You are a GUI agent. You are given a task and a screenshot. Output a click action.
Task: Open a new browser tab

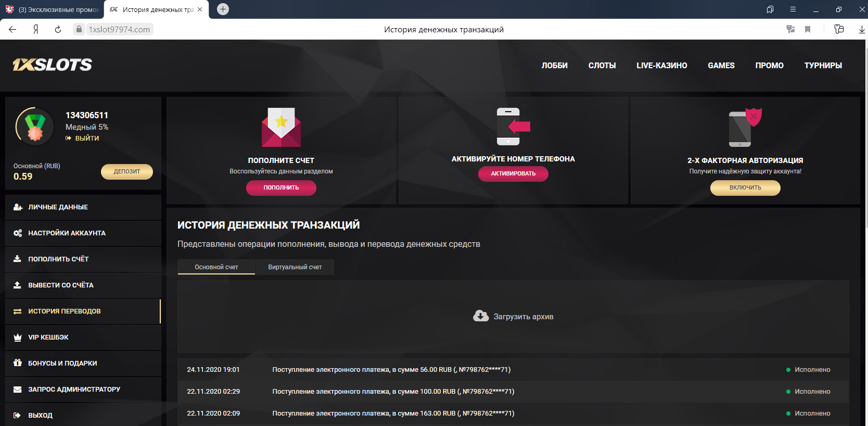pos(223,9)
